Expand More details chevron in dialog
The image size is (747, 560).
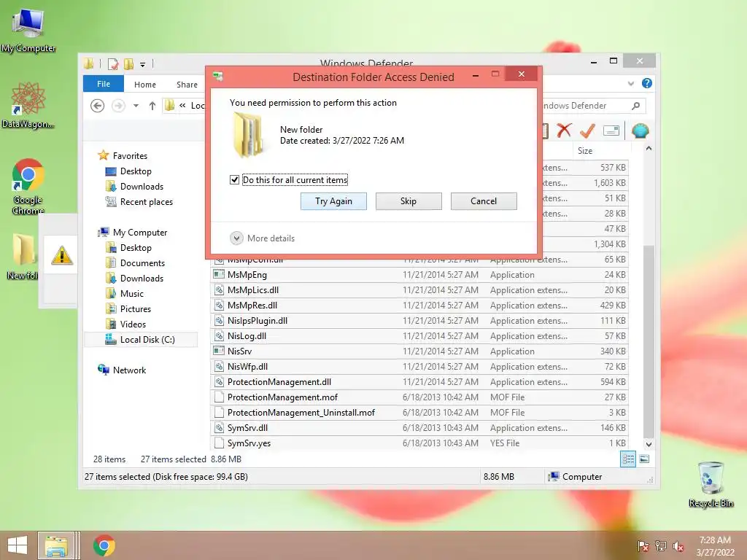[236, 238]
